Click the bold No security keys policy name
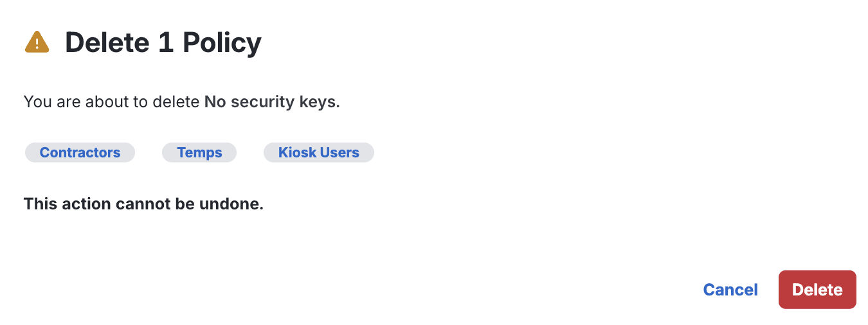Screen dimensions: 868x325 click(271, 101)
